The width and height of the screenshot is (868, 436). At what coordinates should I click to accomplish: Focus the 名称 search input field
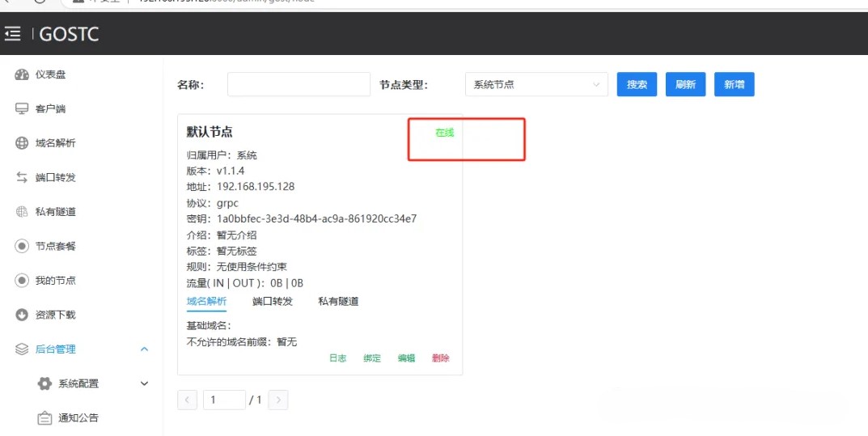(x=299, y=84)
